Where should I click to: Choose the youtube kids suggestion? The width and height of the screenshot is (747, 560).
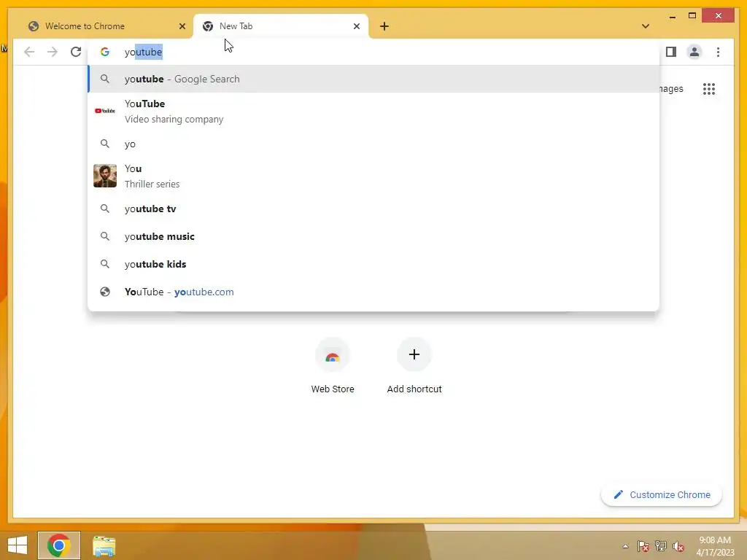(x=373, y=264)
